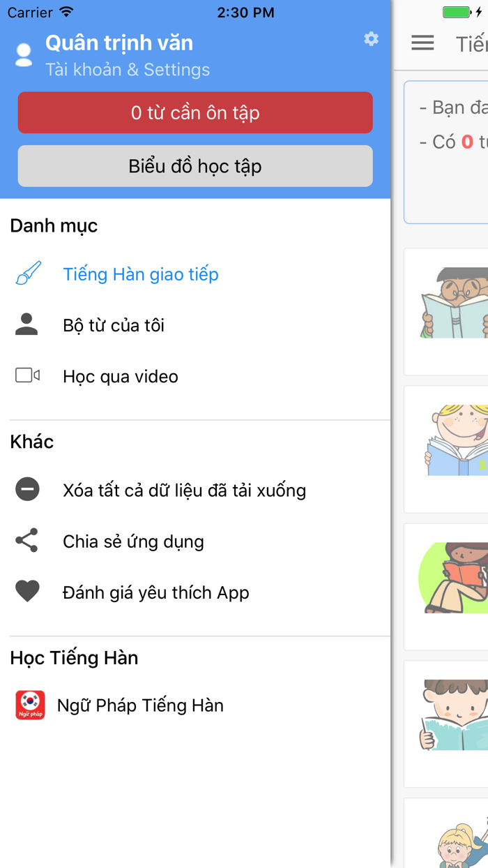This screenshot has width=488, height=868.
Task: Click the profile avatar icon
Action: [x=23, y=54]
